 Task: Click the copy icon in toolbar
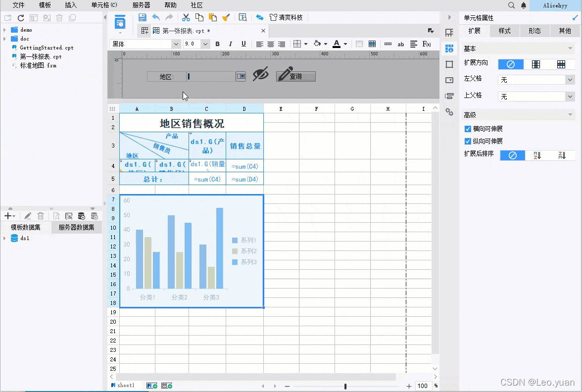coord(199,17)
